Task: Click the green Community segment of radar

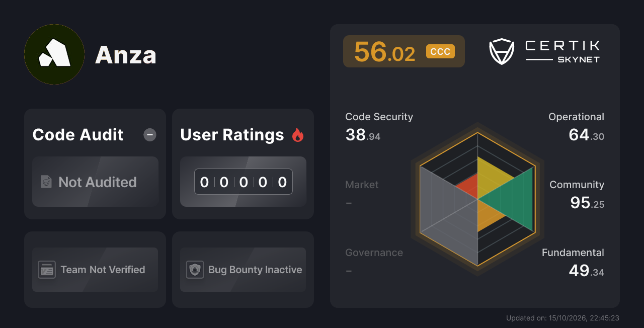Action: click(x=513, y=199)
